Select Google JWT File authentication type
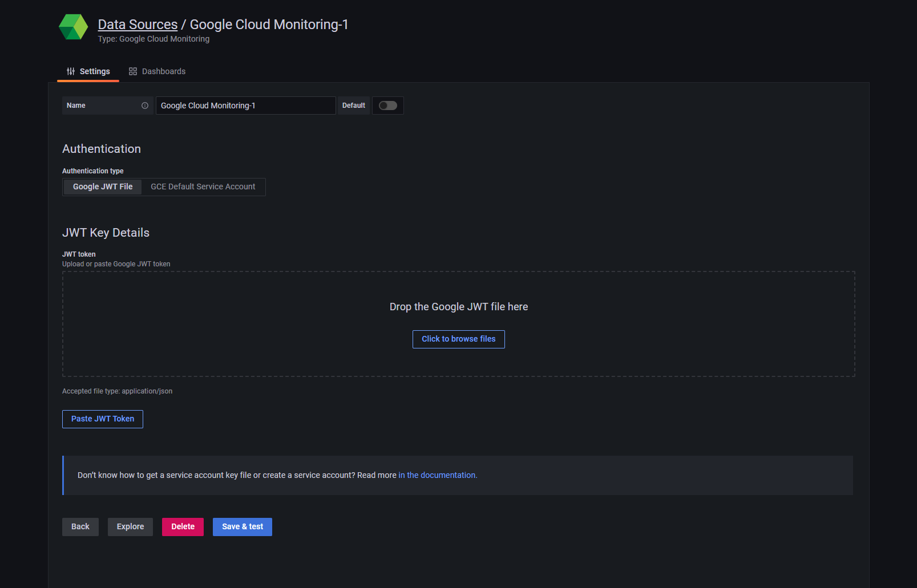 pyautogui.click(x=103, y=186)
